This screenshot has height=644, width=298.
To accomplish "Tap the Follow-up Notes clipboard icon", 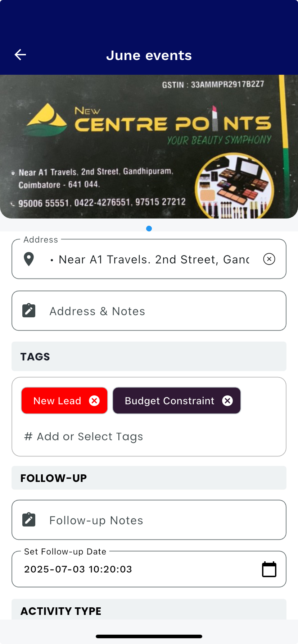I will [x=29, y=520].
